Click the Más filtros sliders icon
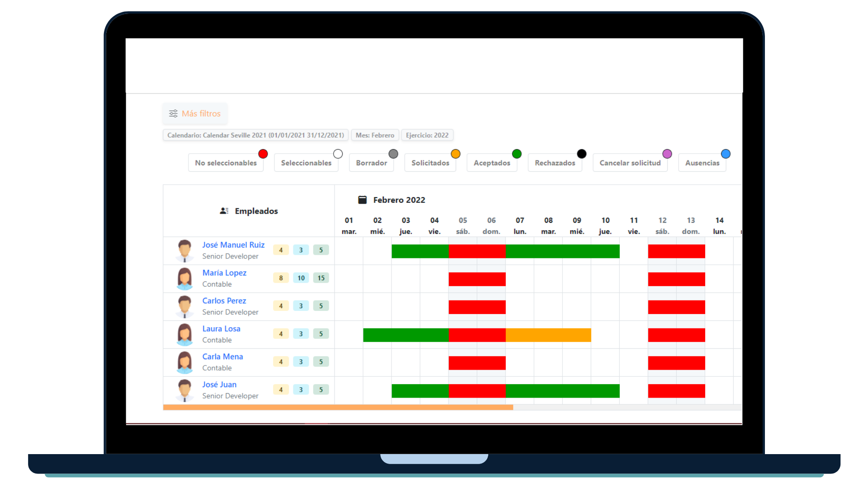868x488 pixels. 173,113
